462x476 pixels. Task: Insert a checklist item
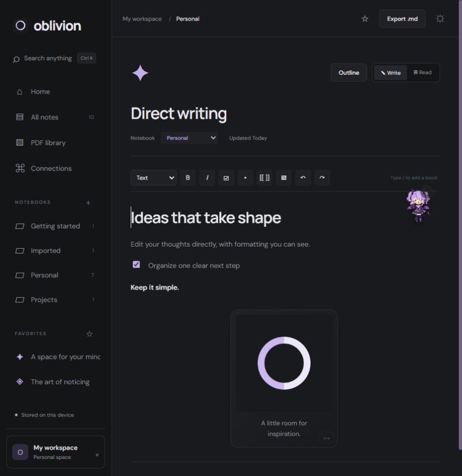(x=226, y=178)
